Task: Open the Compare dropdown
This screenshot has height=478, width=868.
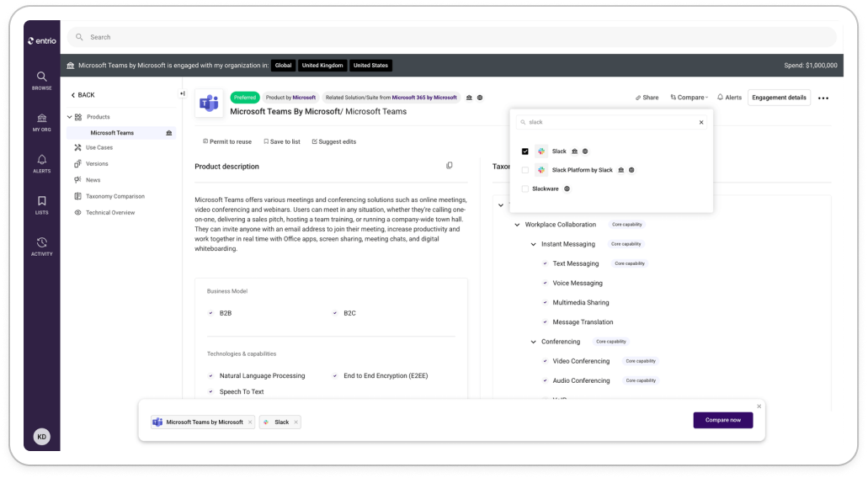Action: [x=690, y=98]
